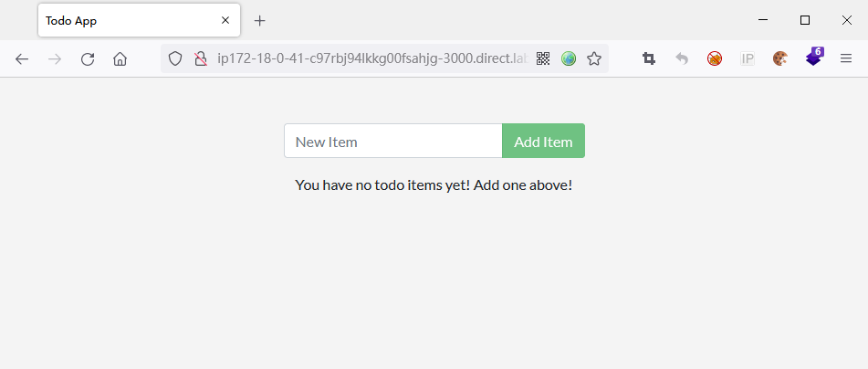Go to the browser home page

120,59
